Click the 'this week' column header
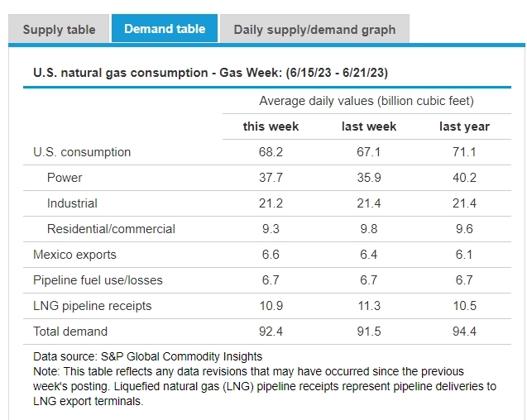This screenshot has width=527, height=420. tap(271, 126)
